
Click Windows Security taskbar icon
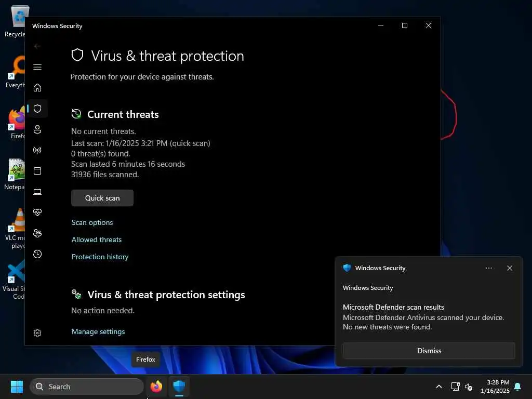pos(179,387)
